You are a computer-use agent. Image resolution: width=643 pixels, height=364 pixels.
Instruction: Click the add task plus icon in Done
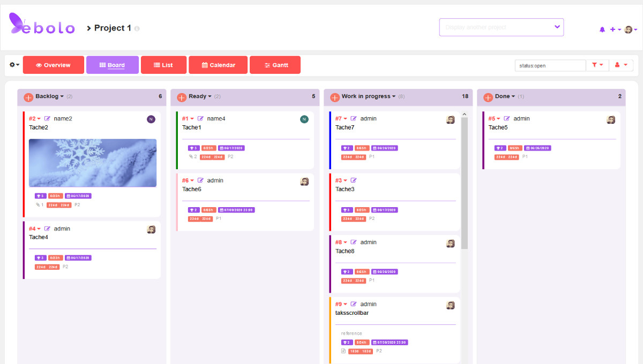tap(488, 97)
